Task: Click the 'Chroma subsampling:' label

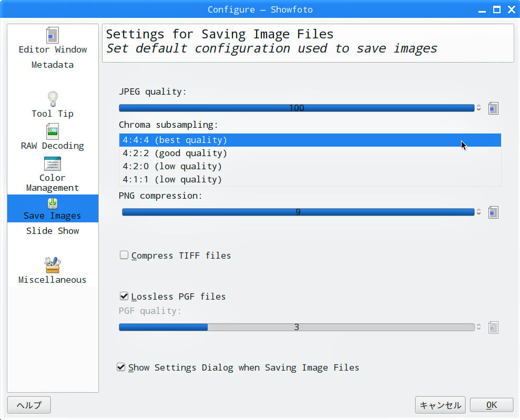Action: click(168, 125)
